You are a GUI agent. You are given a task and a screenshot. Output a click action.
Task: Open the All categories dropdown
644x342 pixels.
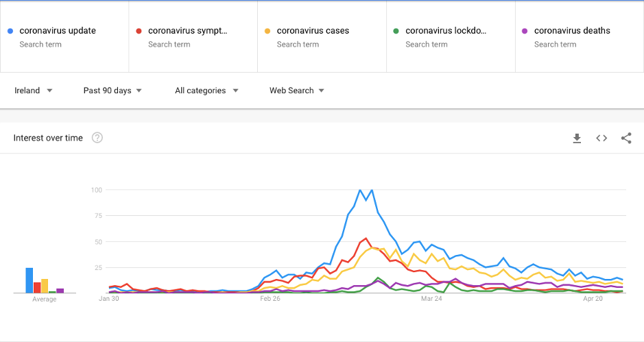click(x=206, y=90)
